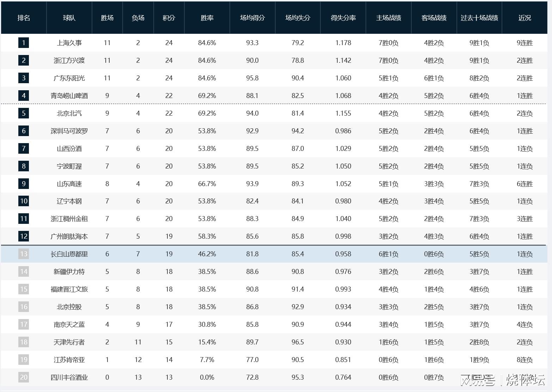Click the 北京北汽 team name
This screenshot has height=392, width=552.
point(69,113)
